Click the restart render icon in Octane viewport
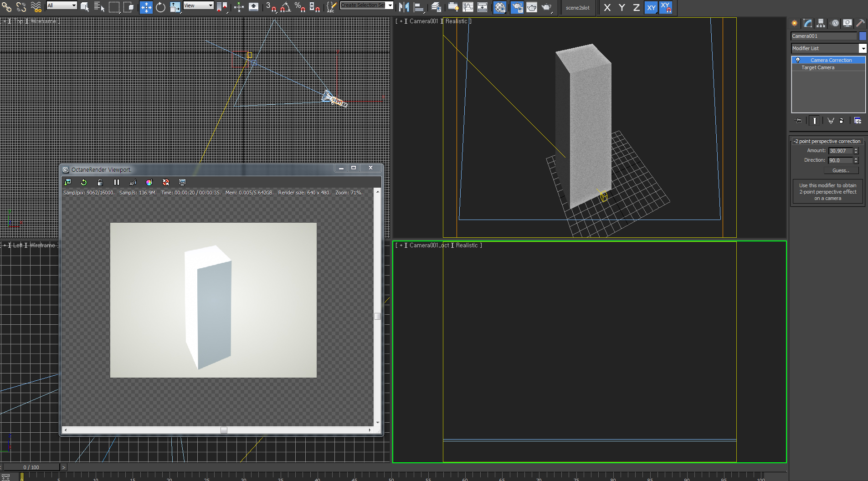868x481 pixels. (84, 182)
